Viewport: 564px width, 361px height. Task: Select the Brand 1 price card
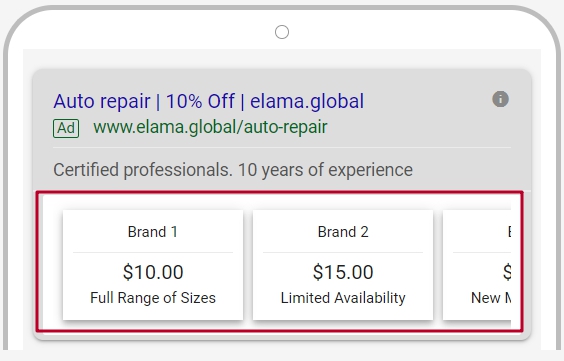[x=153, y=265]
